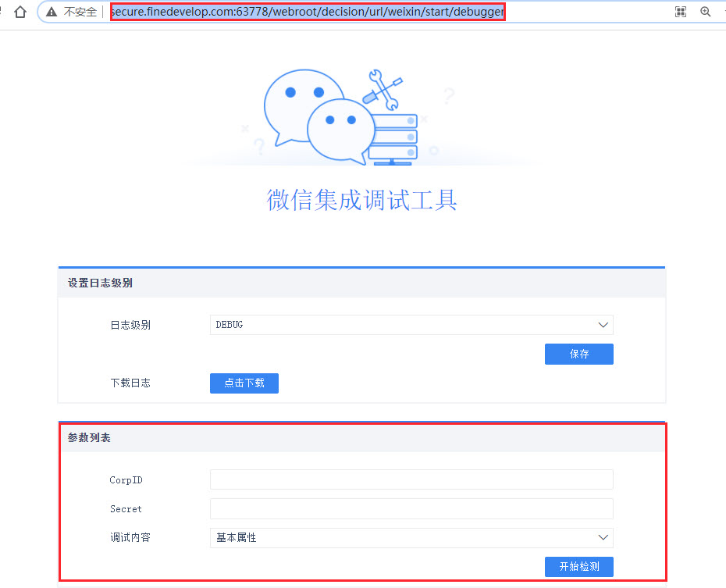Click the not-secure warning triangle icon

(52, 12)
